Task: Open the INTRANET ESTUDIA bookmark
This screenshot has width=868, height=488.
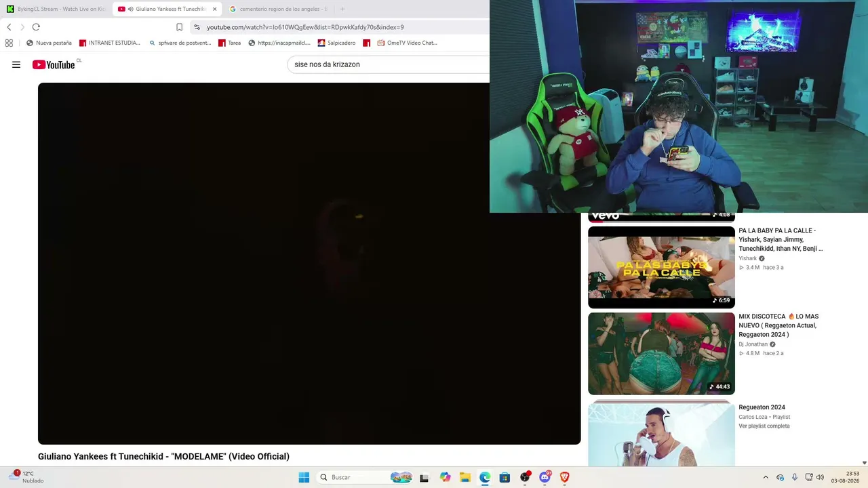Action: (x=110, y=43)
